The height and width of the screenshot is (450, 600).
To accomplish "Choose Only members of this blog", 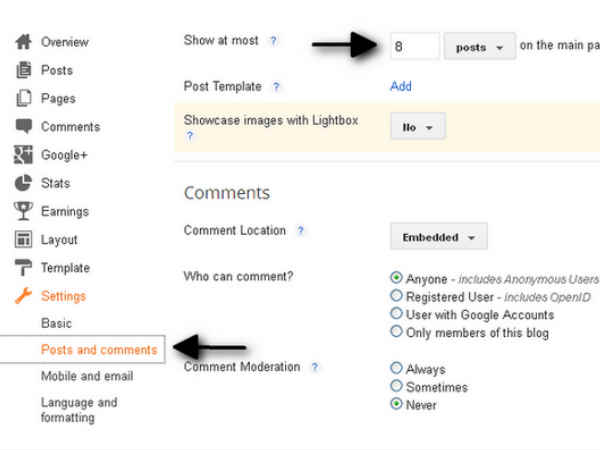I will point(396,331).
